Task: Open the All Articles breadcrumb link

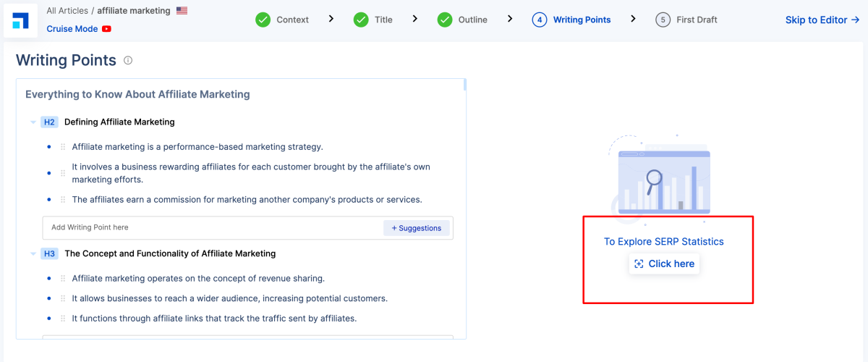Action: click(67, 11)
